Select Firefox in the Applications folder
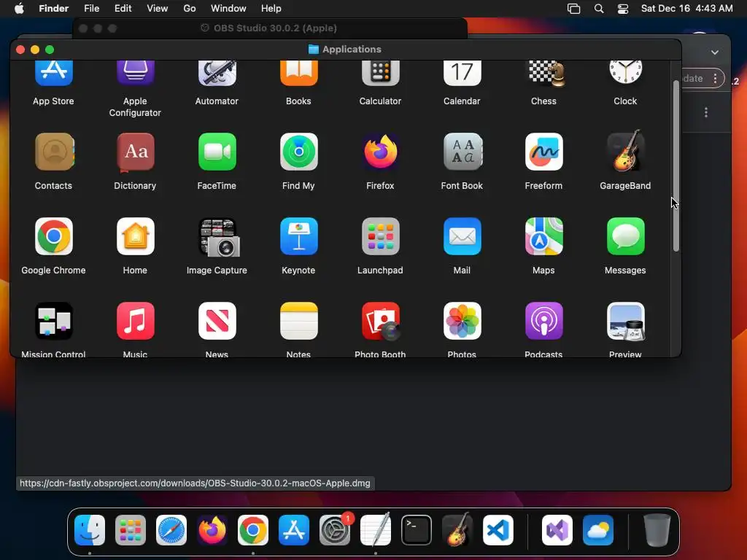This screenshot has height=560, width=747. 380,152
